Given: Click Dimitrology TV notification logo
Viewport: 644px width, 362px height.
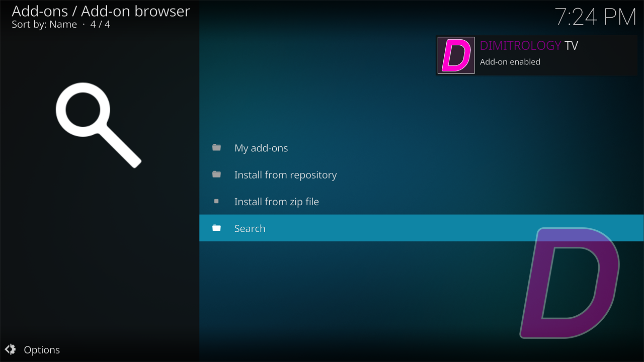Looking at the screenshot, I should click(456, 55).
